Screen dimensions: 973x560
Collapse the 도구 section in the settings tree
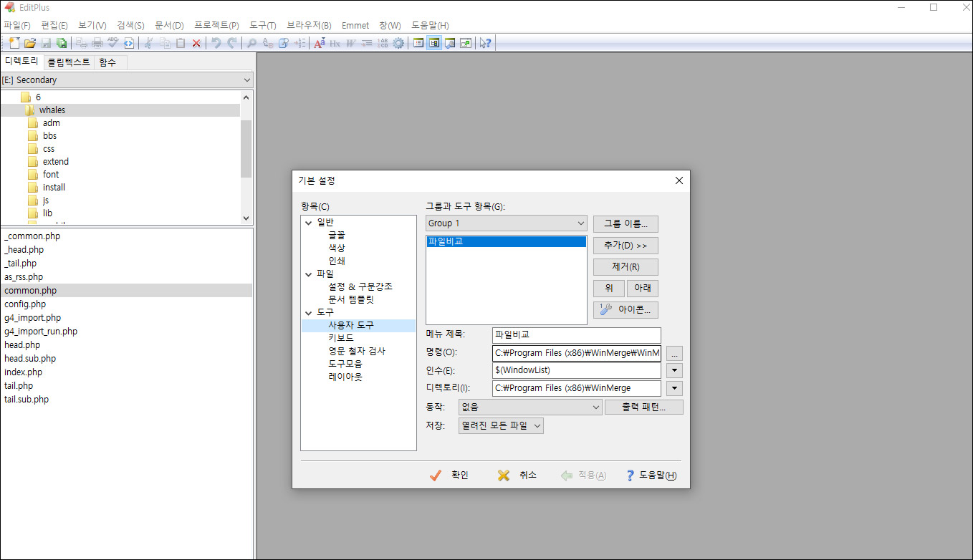pyautogui.click(x=307, y=312)
